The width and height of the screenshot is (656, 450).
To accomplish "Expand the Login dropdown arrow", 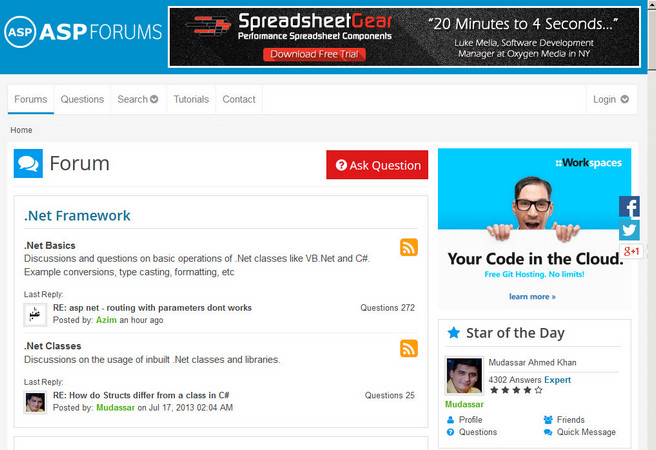I will (x=625, y=99).
